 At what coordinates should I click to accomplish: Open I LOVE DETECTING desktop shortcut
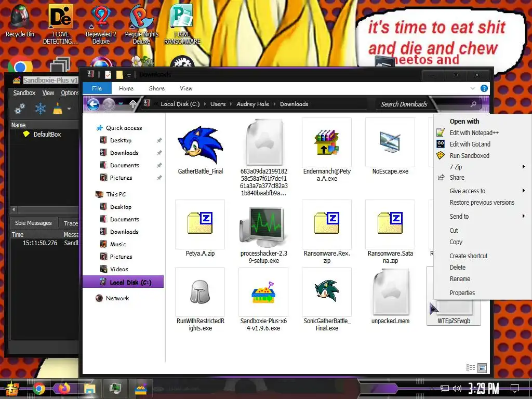coord(60,24)
